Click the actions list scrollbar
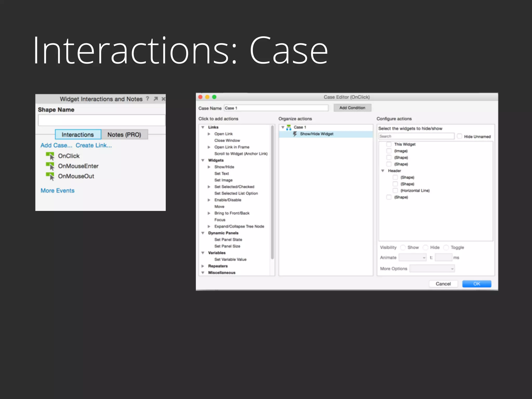Screen dimensions: 532x399 click(x=272, y=192)
